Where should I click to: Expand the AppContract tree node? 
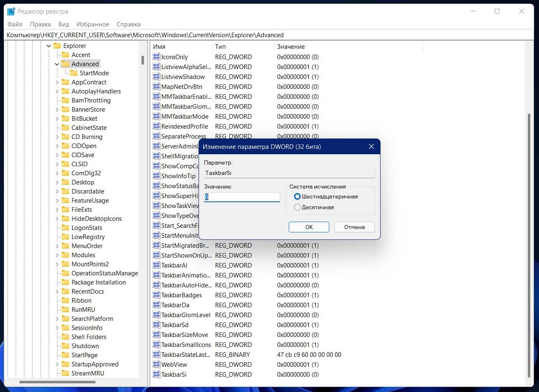pos(57,82)
